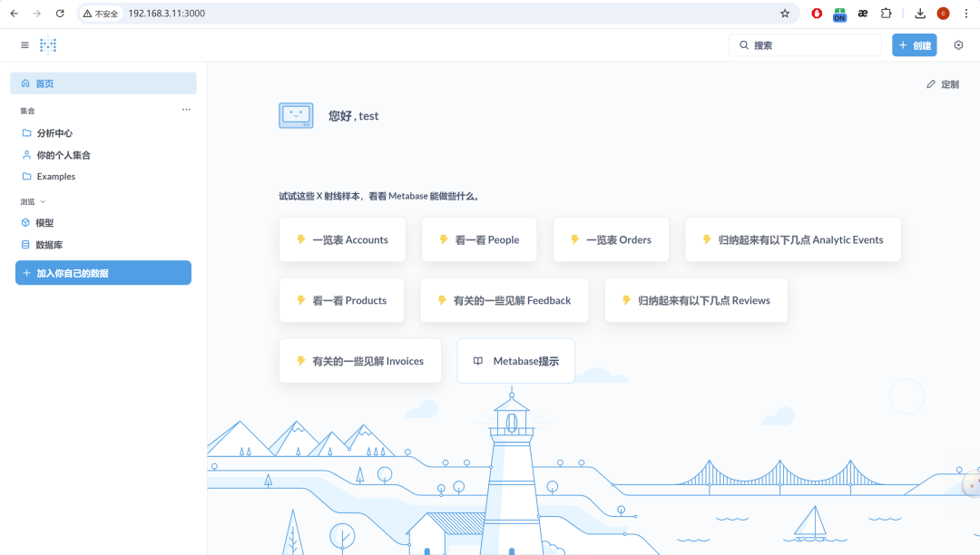Viewport: 980px width, 555px height.
Task: Open the Chrome three-dot menu
Action: (x=966, y=13)
